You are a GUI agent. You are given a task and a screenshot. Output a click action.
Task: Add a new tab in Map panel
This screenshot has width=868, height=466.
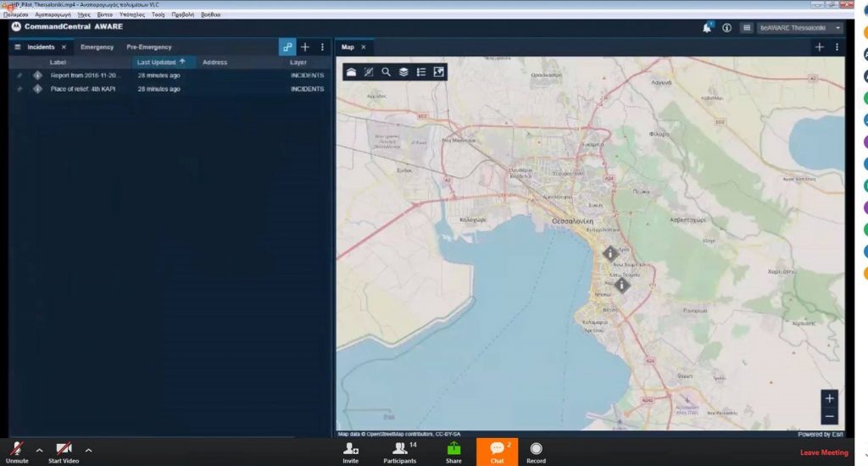click(820, 47)
